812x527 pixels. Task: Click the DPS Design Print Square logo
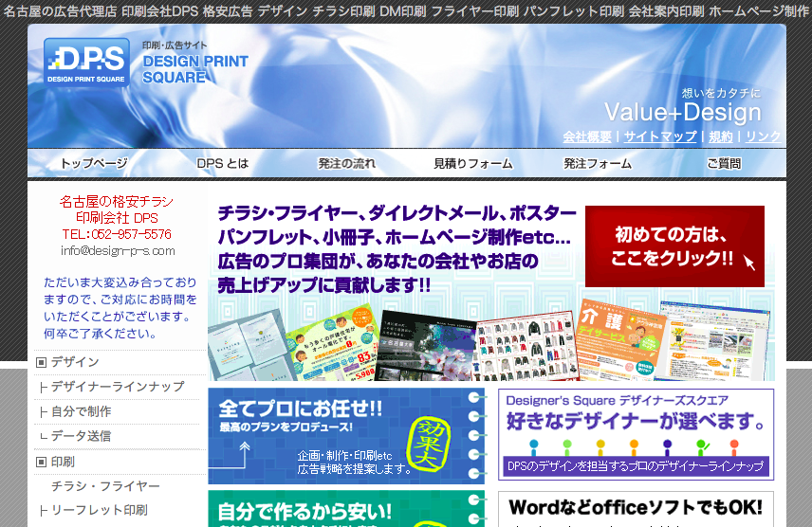[86, 62]
